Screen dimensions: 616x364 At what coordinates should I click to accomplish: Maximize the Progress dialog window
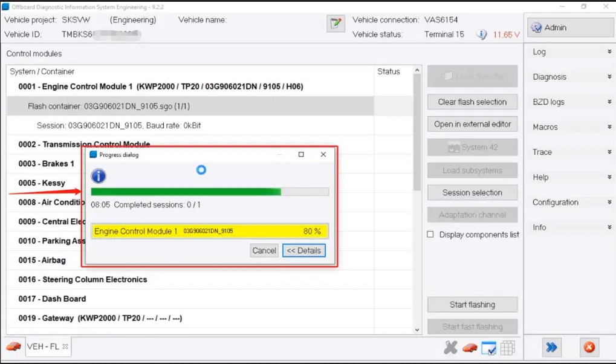[x=301, y=154]
